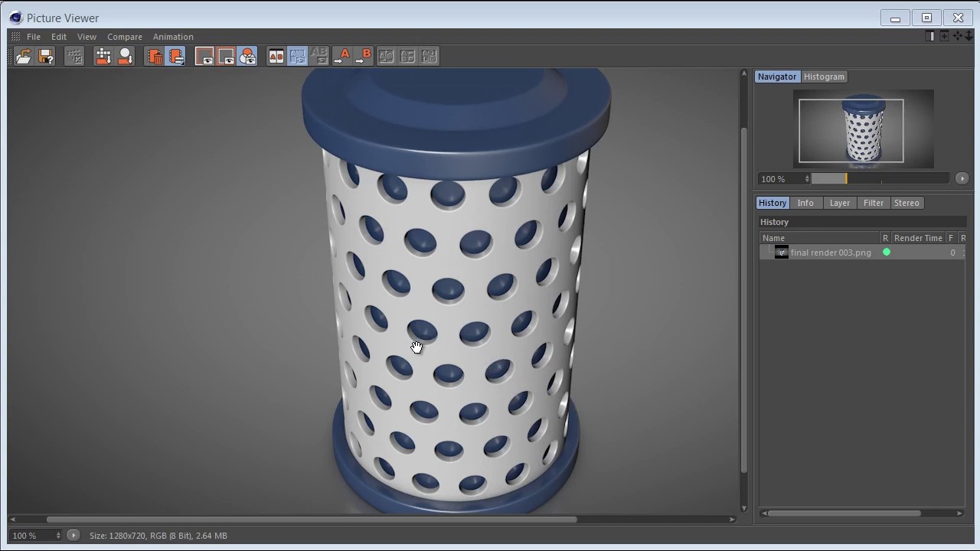The image size is (980, 551).
Task: Set current image as A
Action: click(342, 56)
